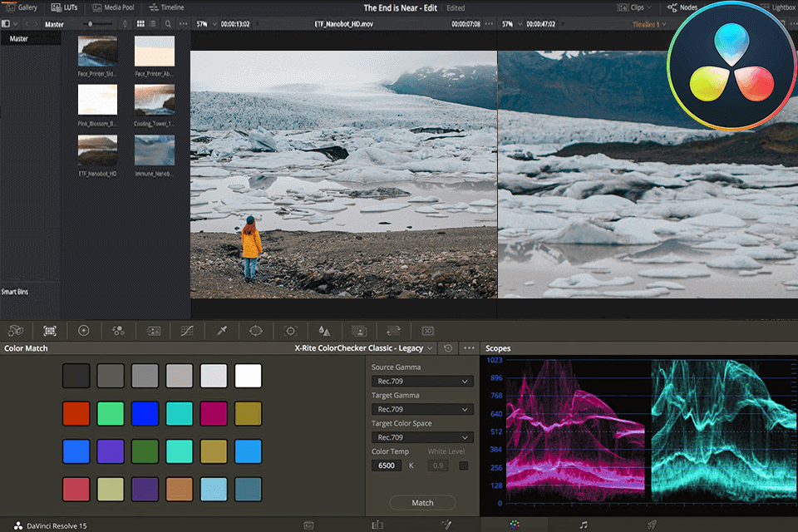Select the magenta color chip
Screen dimensions: 798x532
214,413
